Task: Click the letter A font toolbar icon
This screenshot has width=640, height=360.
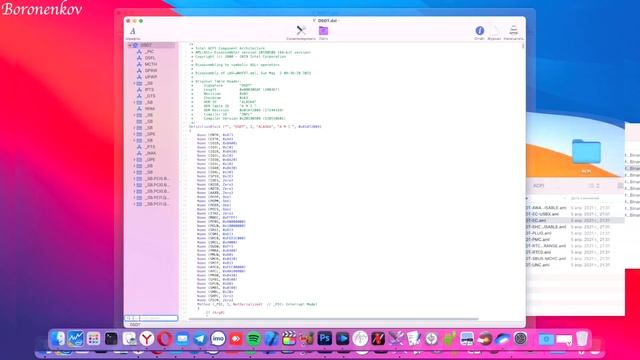Action: click(x=133, y=31)
